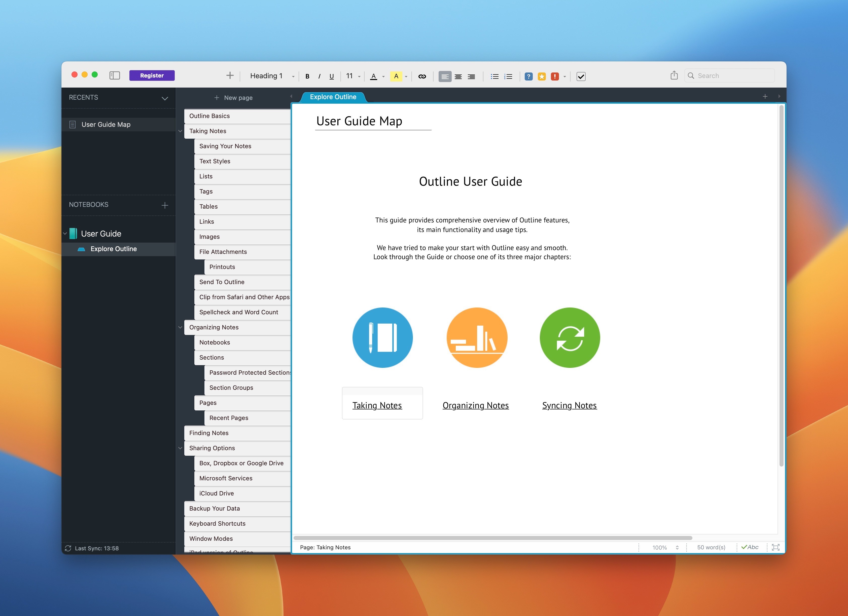Toggle underline formatting
This screenshot has height=616, width=848.
point(331,76)
